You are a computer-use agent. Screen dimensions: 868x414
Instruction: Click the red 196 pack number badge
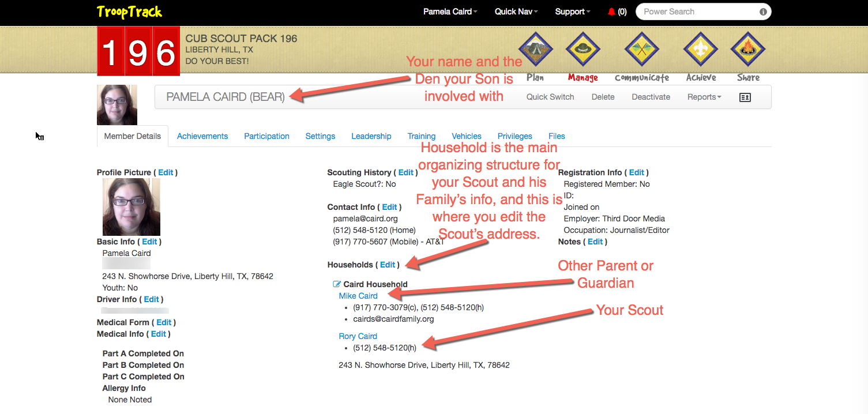point(138,51)
